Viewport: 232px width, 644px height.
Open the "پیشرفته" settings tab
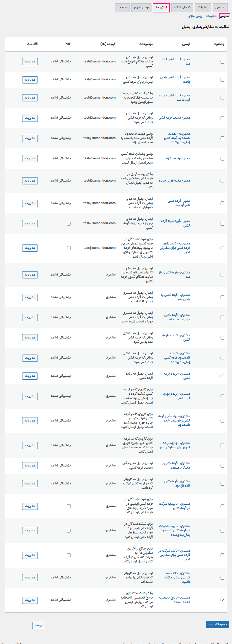pos(203,7)
